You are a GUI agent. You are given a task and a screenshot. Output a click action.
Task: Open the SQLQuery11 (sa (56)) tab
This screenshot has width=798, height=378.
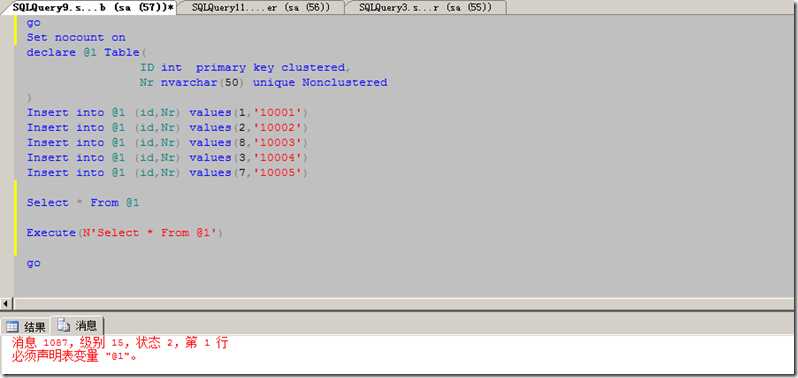tap(261, 8)
